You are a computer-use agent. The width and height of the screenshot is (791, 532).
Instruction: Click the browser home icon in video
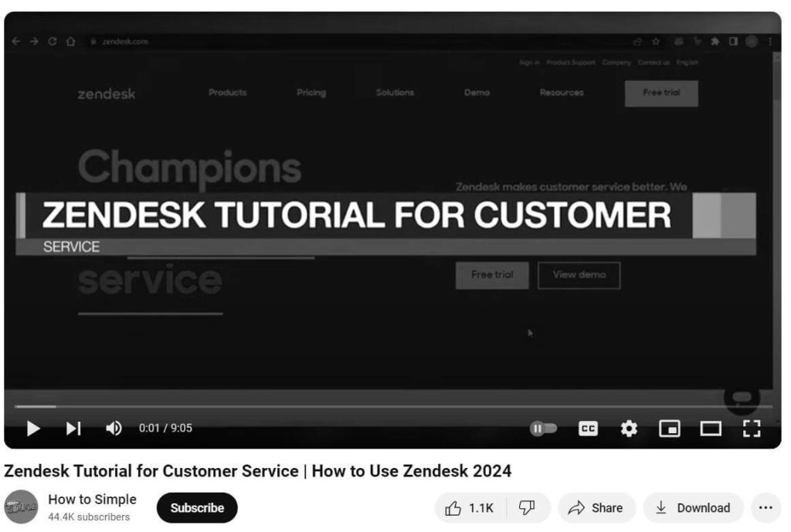click(70, 42)
